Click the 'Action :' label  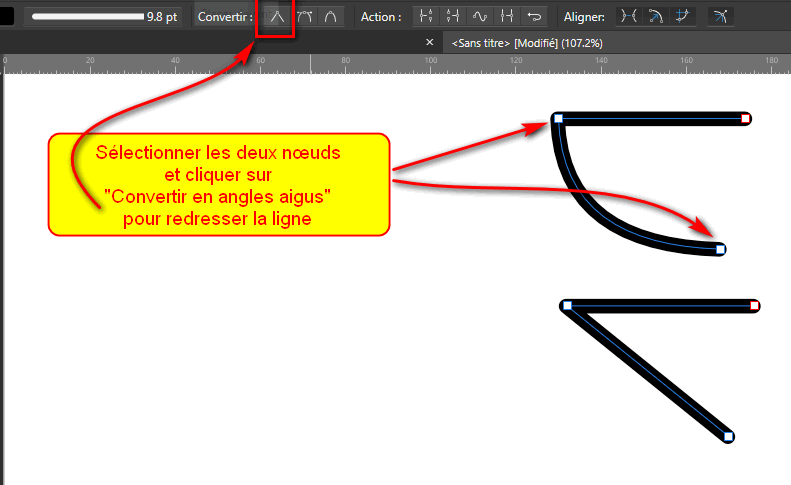tap(381, 17)
